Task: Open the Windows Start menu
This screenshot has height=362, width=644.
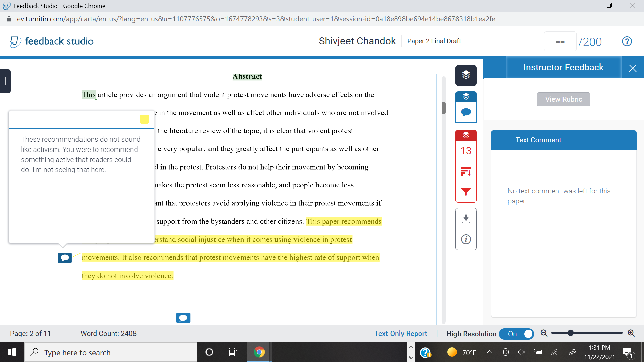Action: point(12,352)
